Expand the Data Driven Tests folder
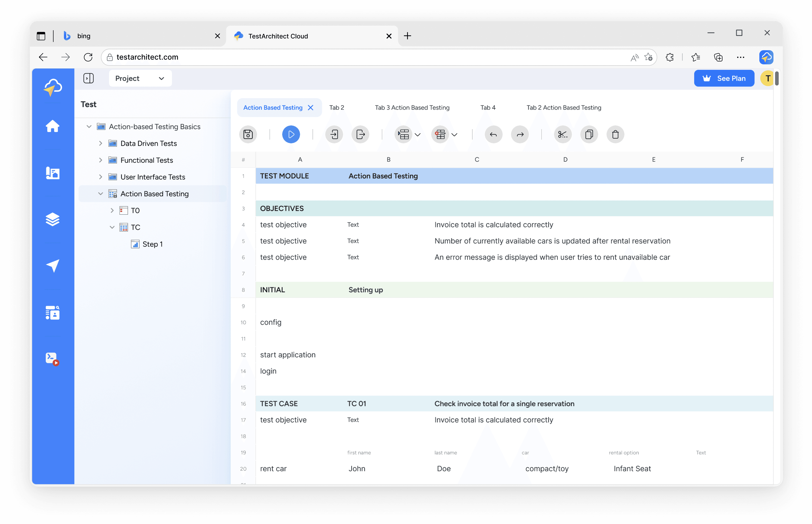812x524 pixels. click(x=100, y=143)
